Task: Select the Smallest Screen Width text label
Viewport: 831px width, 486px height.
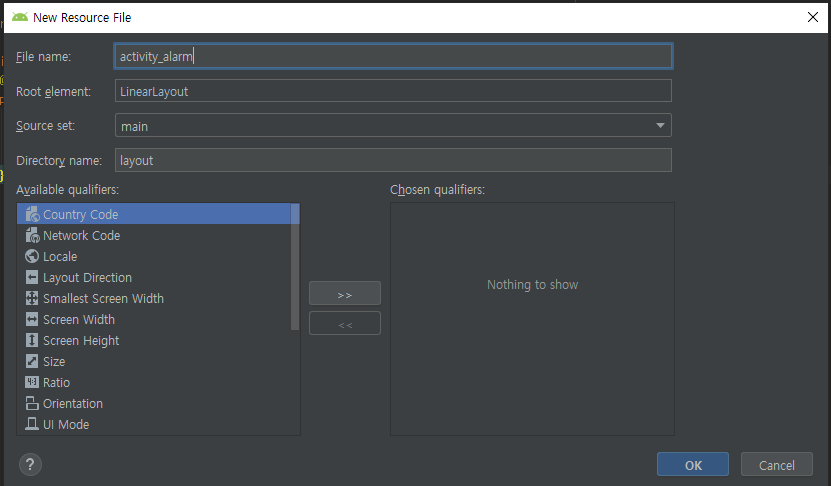Action: point(103,298)
